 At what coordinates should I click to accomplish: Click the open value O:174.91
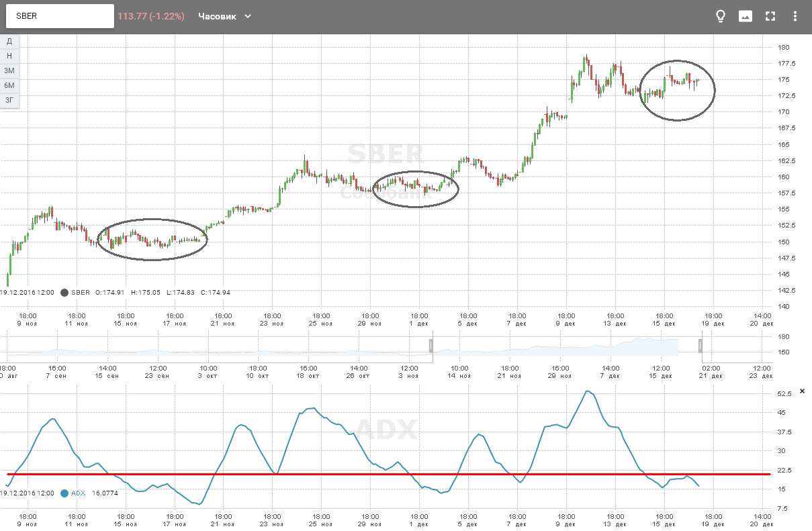coord(111,293)
